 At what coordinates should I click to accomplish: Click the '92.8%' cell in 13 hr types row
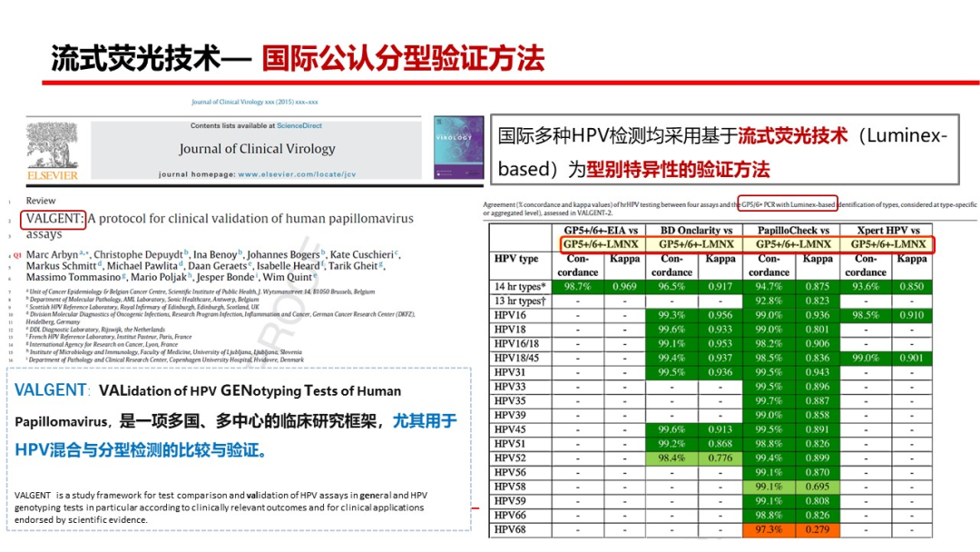click(x=769, y=301)
